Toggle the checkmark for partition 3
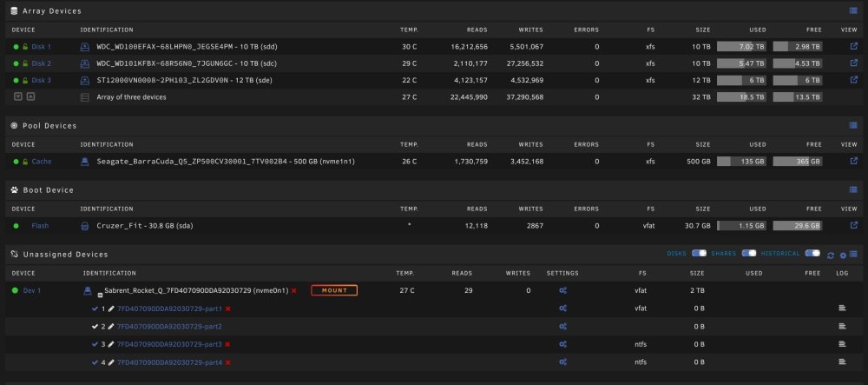 point(95,344)
